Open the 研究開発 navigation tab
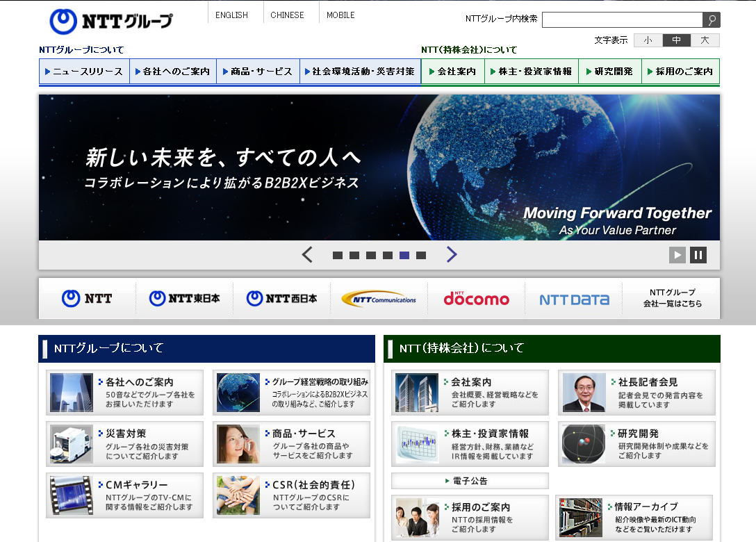The width and height of the screenshot is (756, 542). [x=610, y=72]
